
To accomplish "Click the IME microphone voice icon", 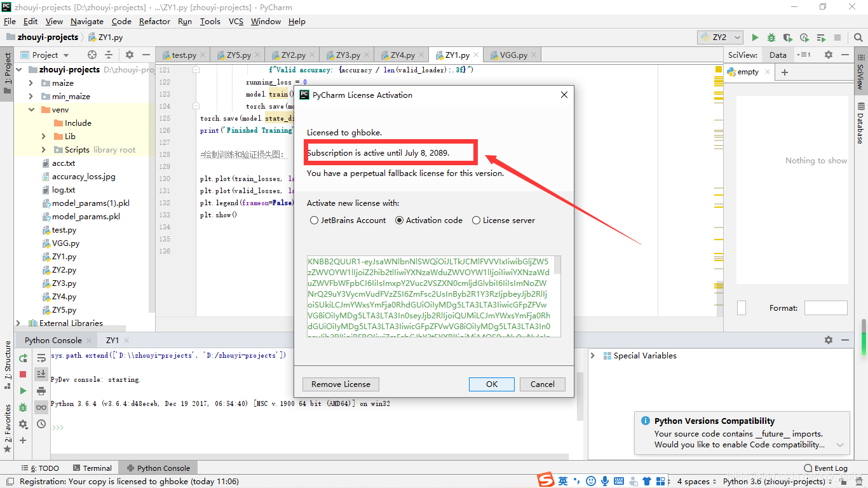I will pyautogui.click(x=606, y=481).
